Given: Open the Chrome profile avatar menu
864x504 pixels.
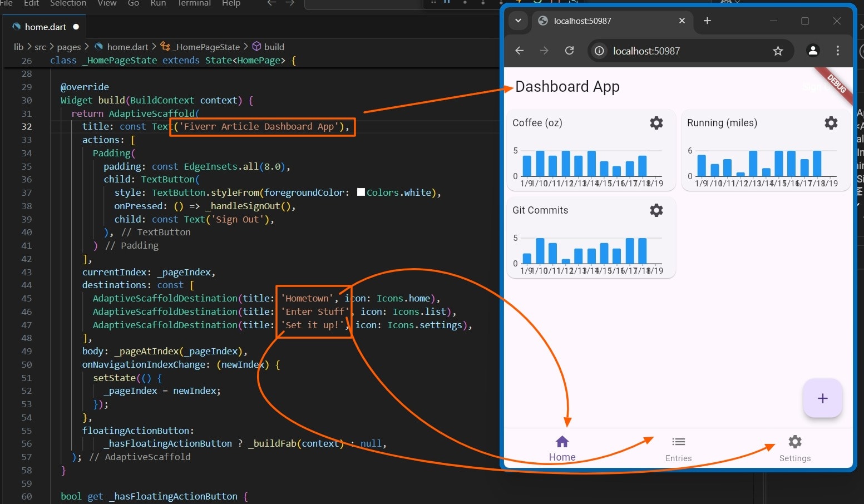Looking at the screenshot, I should pyautogui.click(x=813, y=51).
